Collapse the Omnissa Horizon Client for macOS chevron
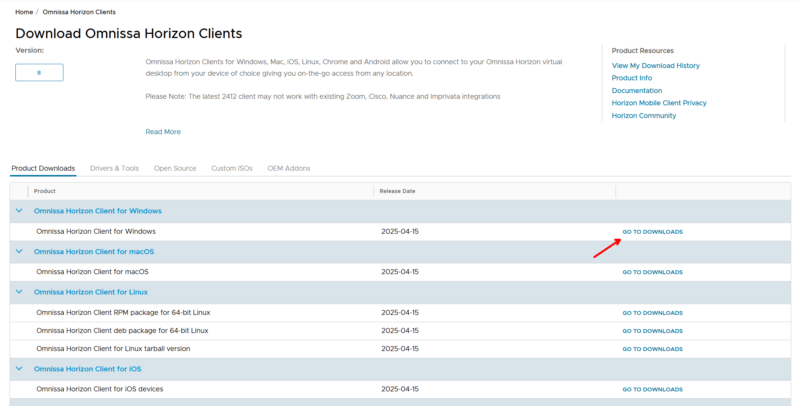 click(x=19, y=251)
